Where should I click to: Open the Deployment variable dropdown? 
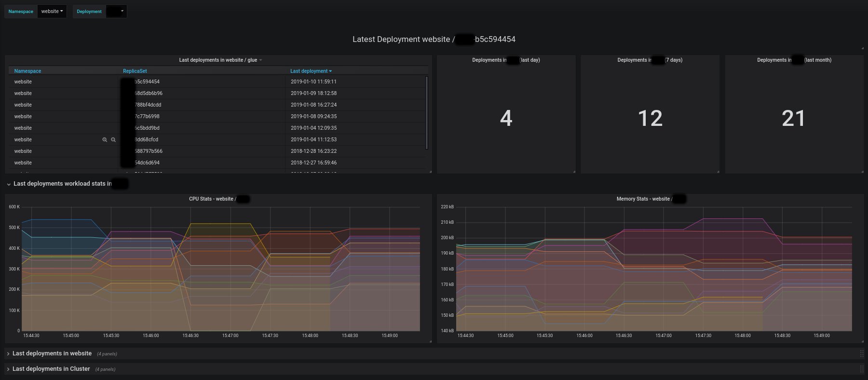click(116, 12)
